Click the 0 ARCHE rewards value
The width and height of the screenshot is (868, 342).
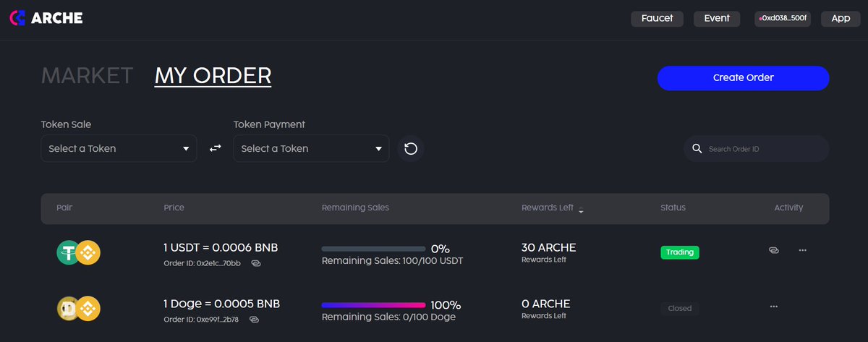(x=545, y=304)
